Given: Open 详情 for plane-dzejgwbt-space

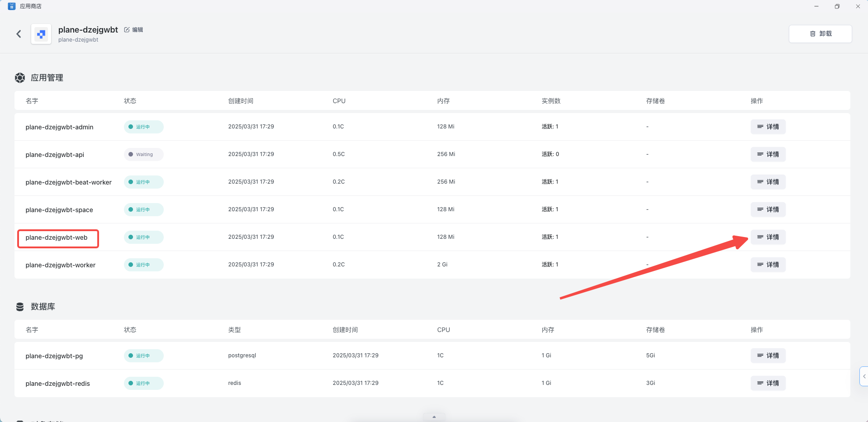Looking at the screenshot, I should point(768,209).
